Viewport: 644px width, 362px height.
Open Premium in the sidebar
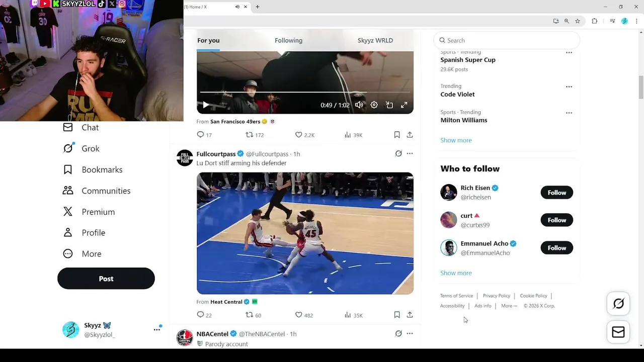point(89,212)
